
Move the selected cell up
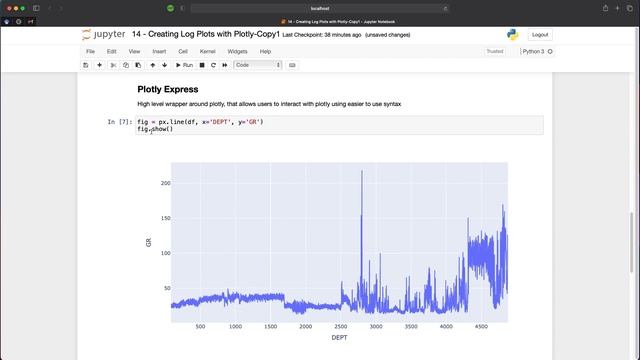(x=153, y=65)
